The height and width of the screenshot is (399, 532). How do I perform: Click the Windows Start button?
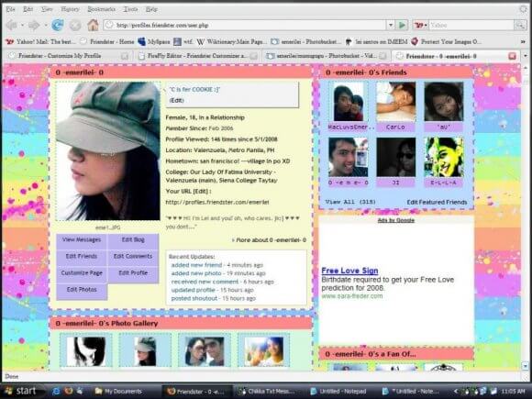(x=21, y=391)
